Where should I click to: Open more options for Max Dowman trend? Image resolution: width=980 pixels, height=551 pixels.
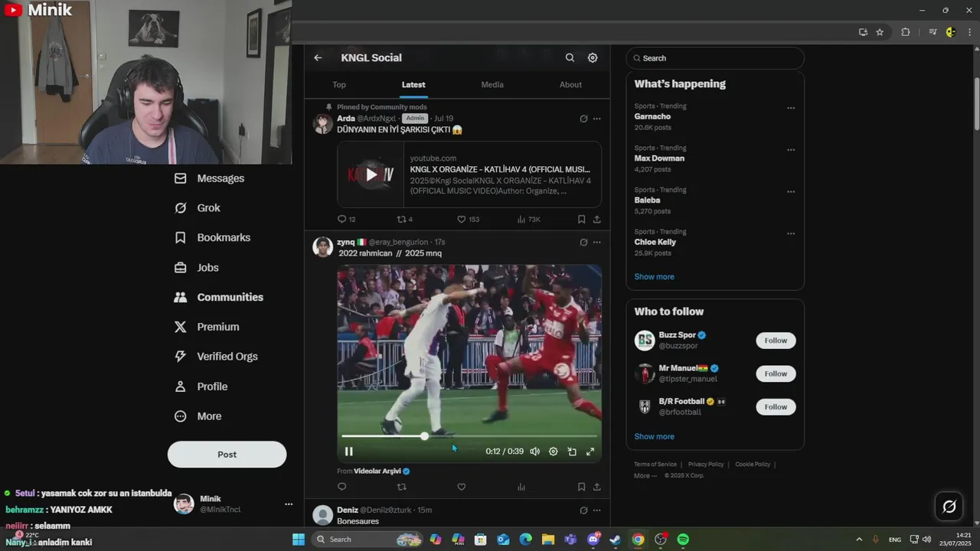click(791, 150)
